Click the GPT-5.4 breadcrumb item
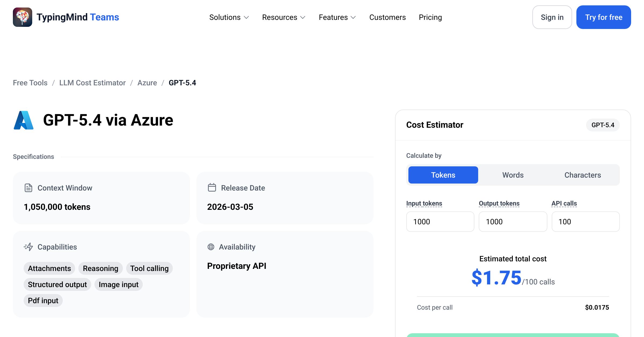Viewport: 644px width, 337px height. click(182, 83)
